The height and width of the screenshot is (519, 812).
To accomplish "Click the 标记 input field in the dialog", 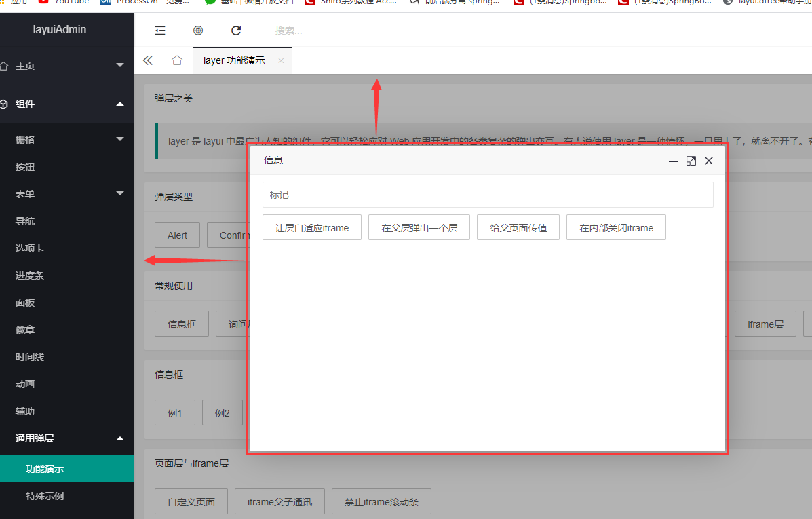I will point(488,195).
